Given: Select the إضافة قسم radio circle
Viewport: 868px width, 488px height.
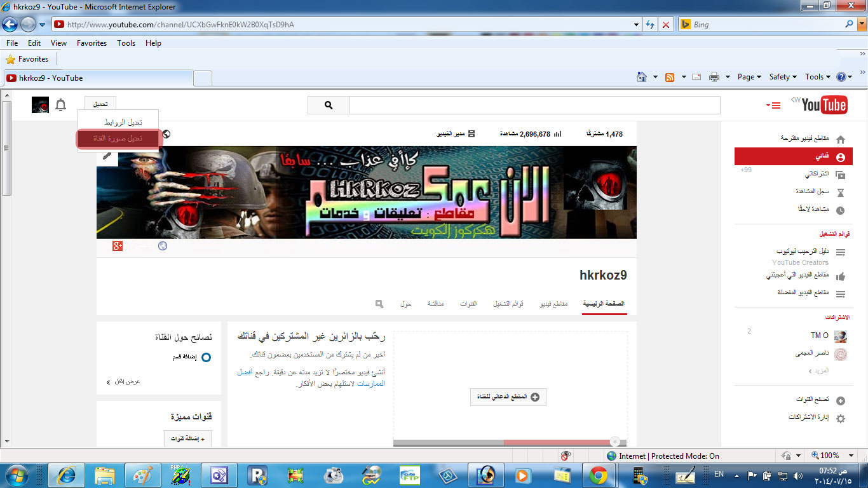Looking at the screenshot, I should click(206, 358).
